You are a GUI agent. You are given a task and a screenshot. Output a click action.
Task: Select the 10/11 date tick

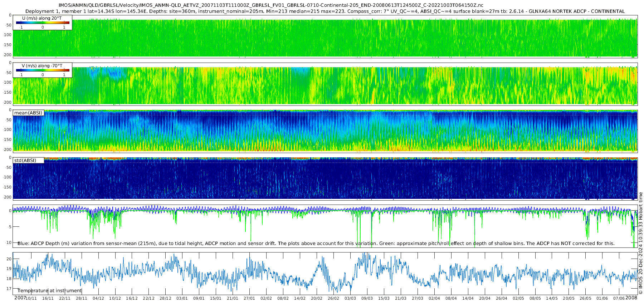coord(31,298)
